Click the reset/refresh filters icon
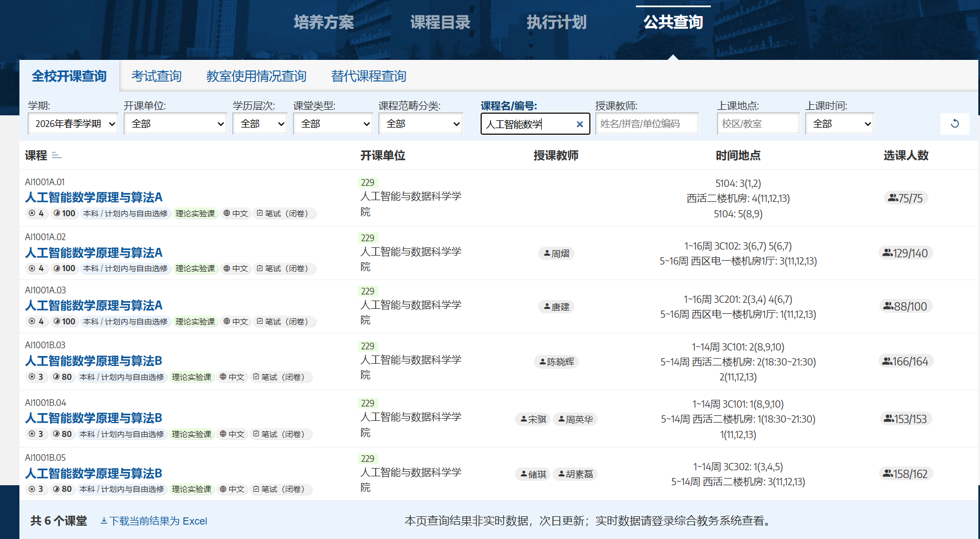This screenshot has height=539, width=980. point(954,124)
